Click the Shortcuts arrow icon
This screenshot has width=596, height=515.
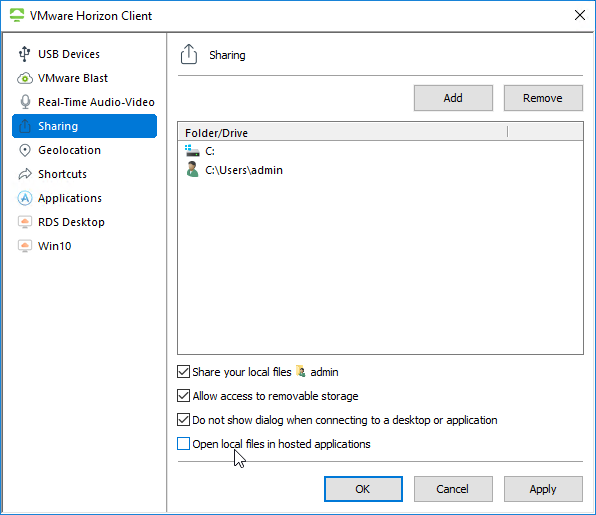tap(25, 174)
